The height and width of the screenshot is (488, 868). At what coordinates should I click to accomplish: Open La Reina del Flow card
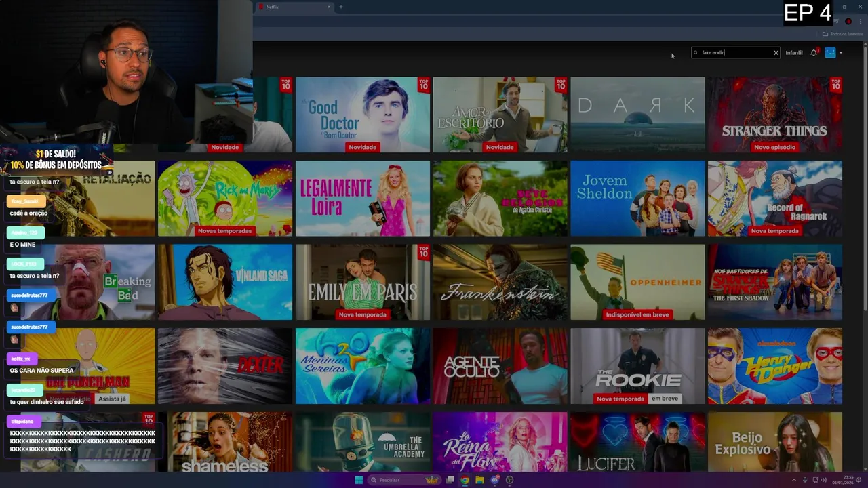[x=500, y=442]
